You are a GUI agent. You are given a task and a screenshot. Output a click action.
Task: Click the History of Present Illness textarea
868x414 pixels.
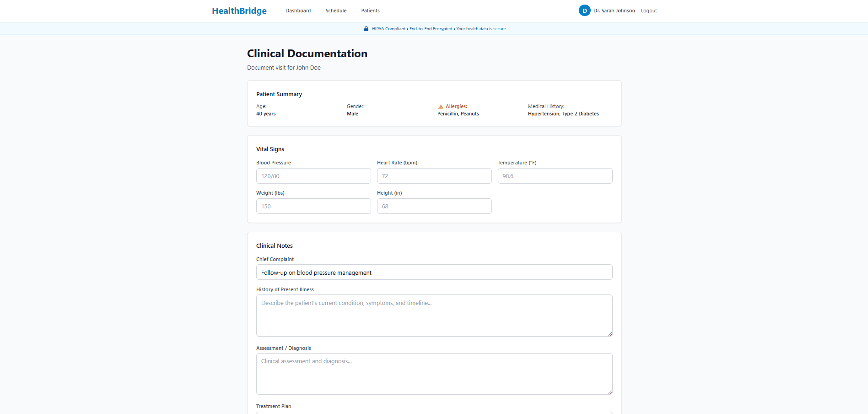[x=434, y=315]
